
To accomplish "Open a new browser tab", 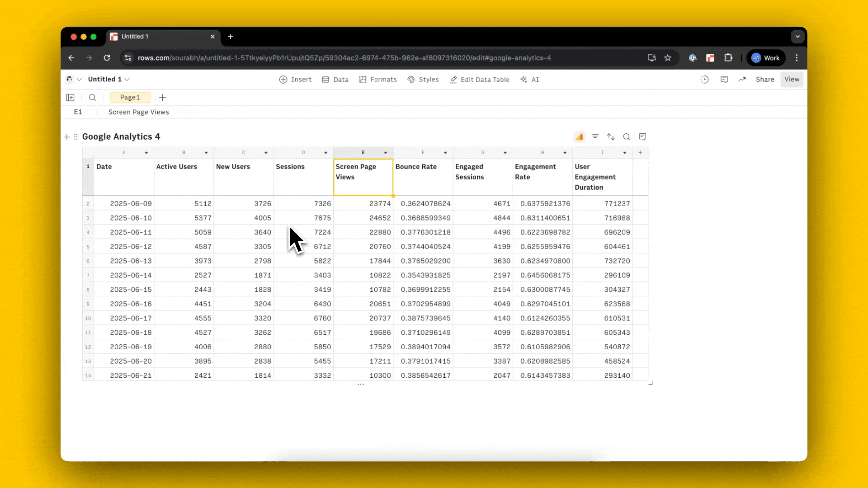I will click(x=230, y=37).
